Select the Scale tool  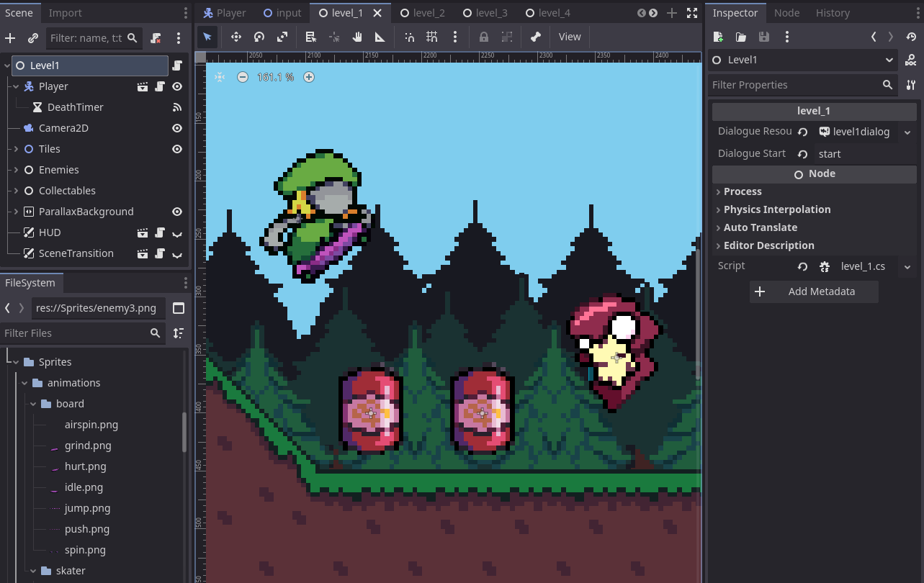[x=282, y=37]
